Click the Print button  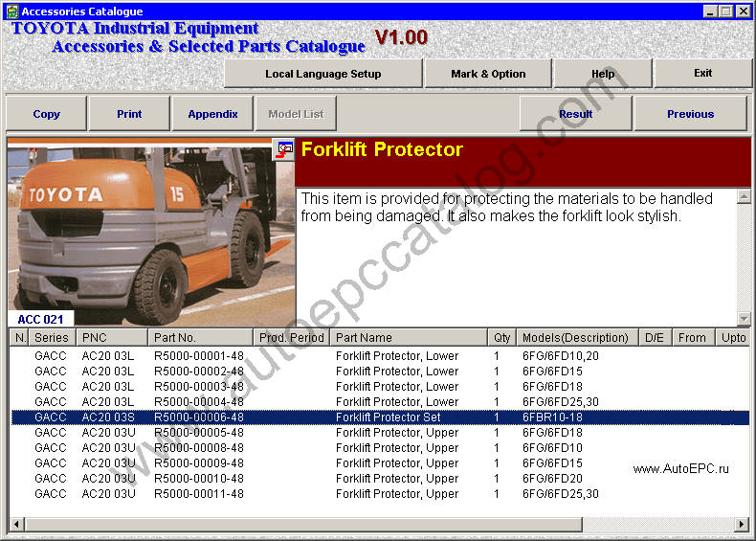tap(129, 114)
